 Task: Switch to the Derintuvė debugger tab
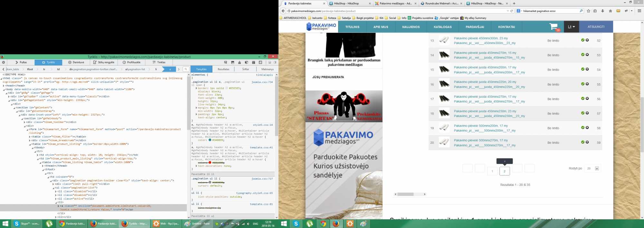(x=76, y=62)
